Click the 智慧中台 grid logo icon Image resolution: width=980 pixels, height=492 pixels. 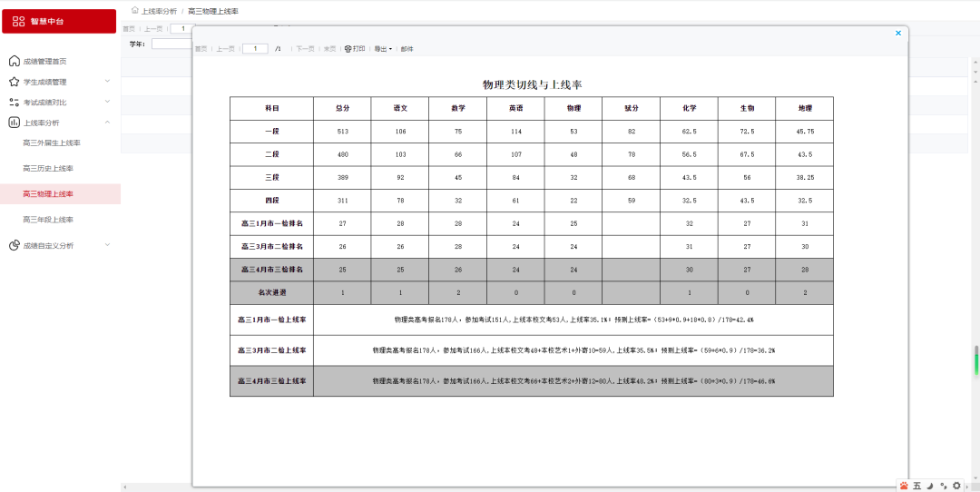19,21
